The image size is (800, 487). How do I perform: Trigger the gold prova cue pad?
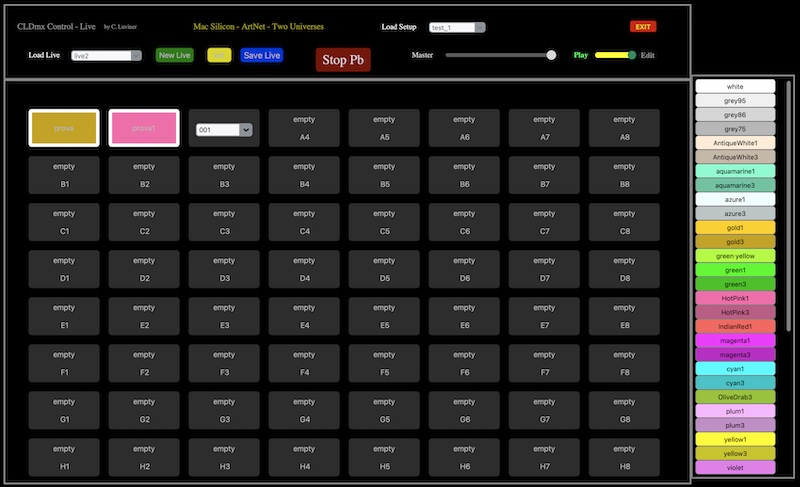[64, 128]
